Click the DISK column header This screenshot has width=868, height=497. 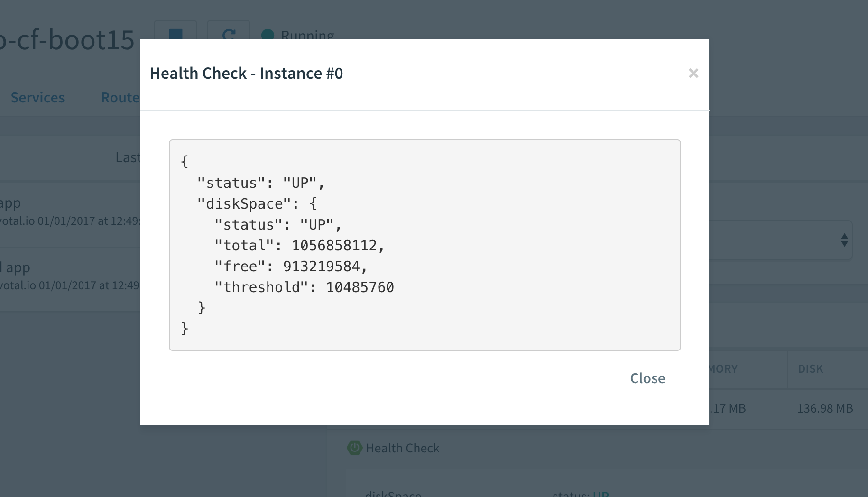810,369
